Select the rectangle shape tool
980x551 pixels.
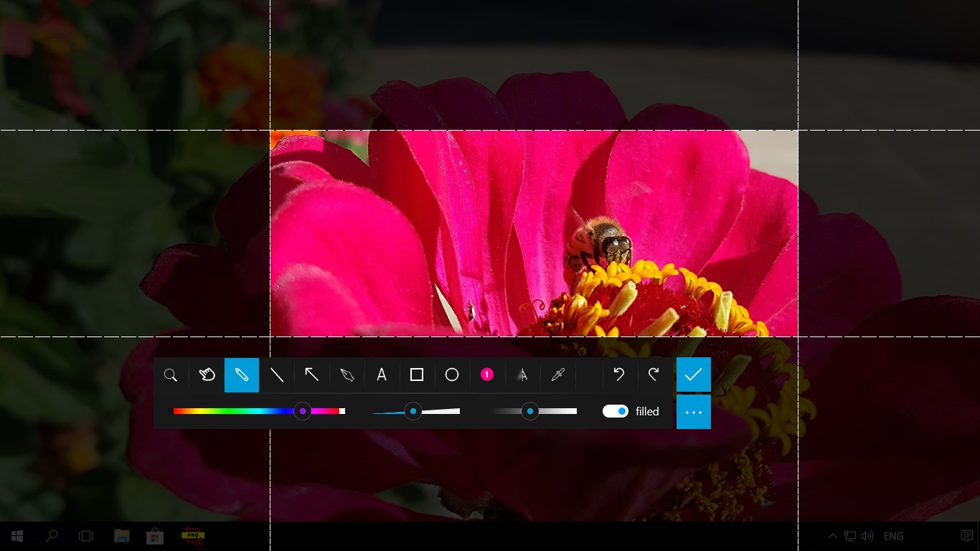417,375
